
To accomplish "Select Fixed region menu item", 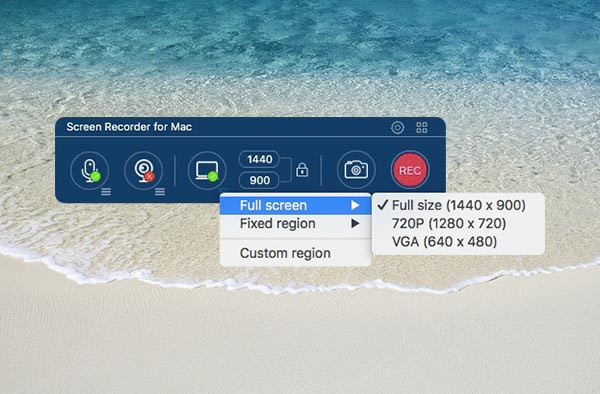I will tap(295, 223).
